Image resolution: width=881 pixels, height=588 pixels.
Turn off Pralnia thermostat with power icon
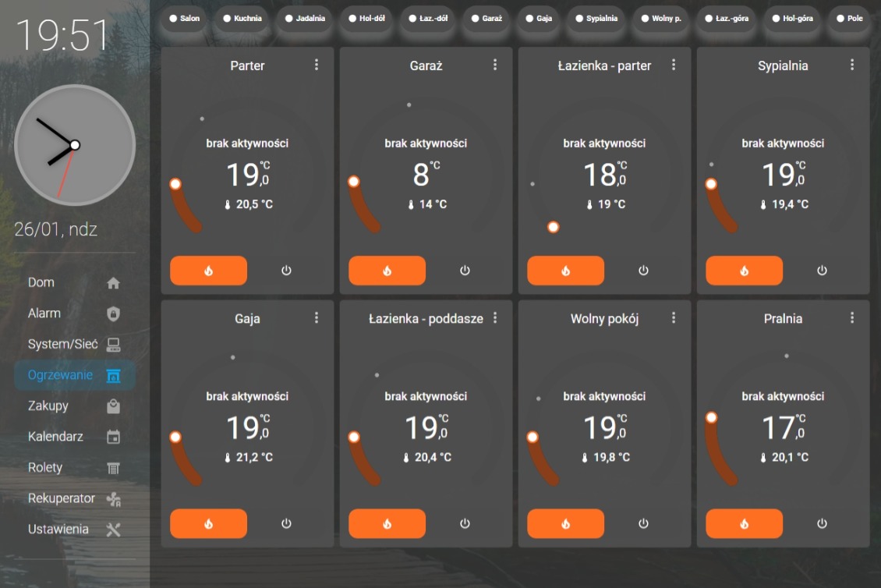pos(822,523)
